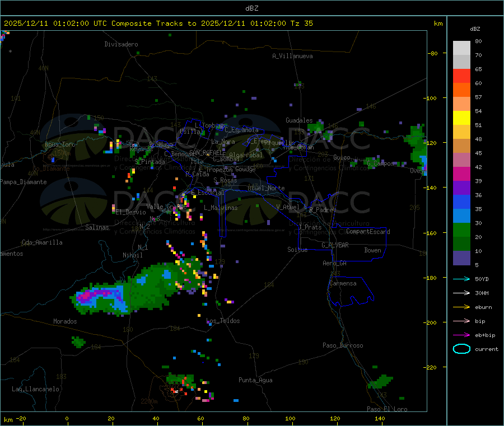Click the '100' tick on bottom axis
The height and width of the screenshot is (426, 504).
290,418
